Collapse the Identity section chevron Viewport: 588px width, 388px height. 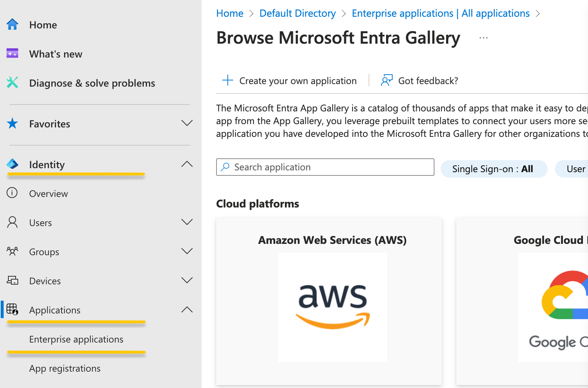click(187, 164)
